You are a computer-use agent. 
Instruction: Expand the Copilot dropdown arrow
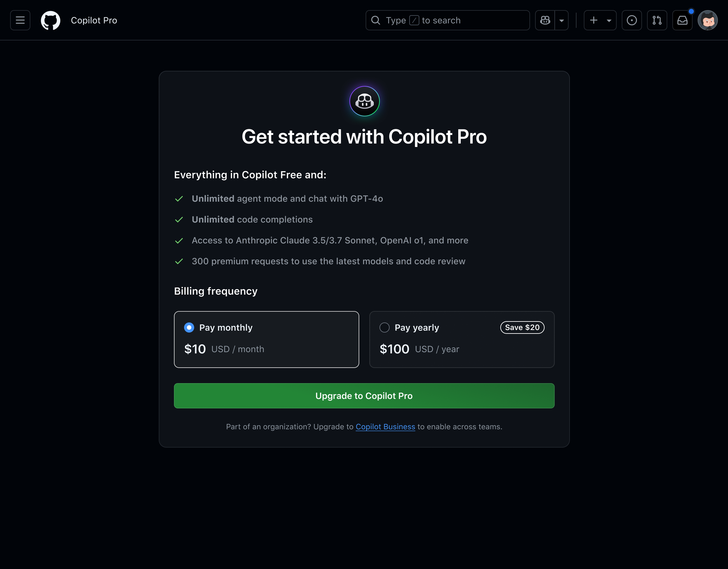point(562,20)
